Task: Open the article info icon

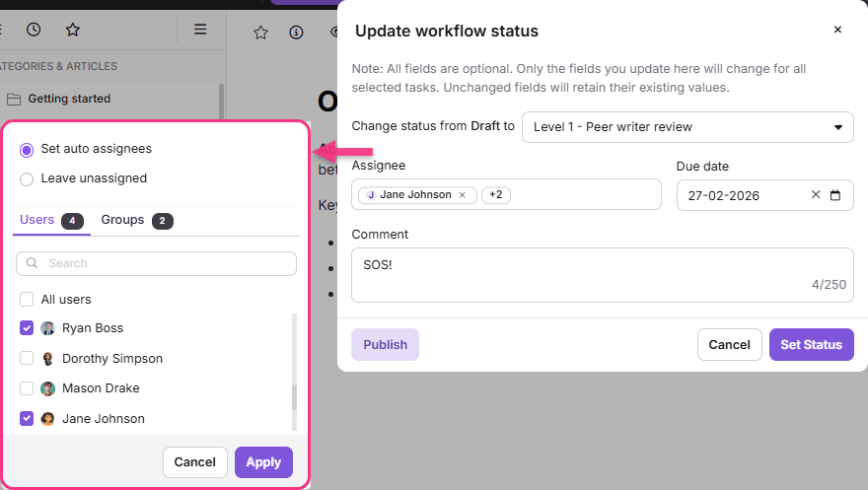Action: [x=296, y=33]
